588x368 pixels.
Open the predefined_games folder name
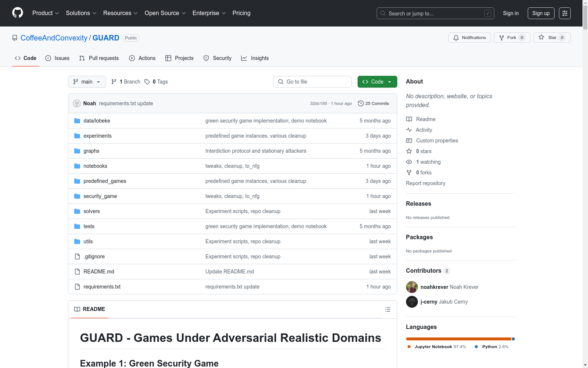pyautogui.click(x=105, y=181)
